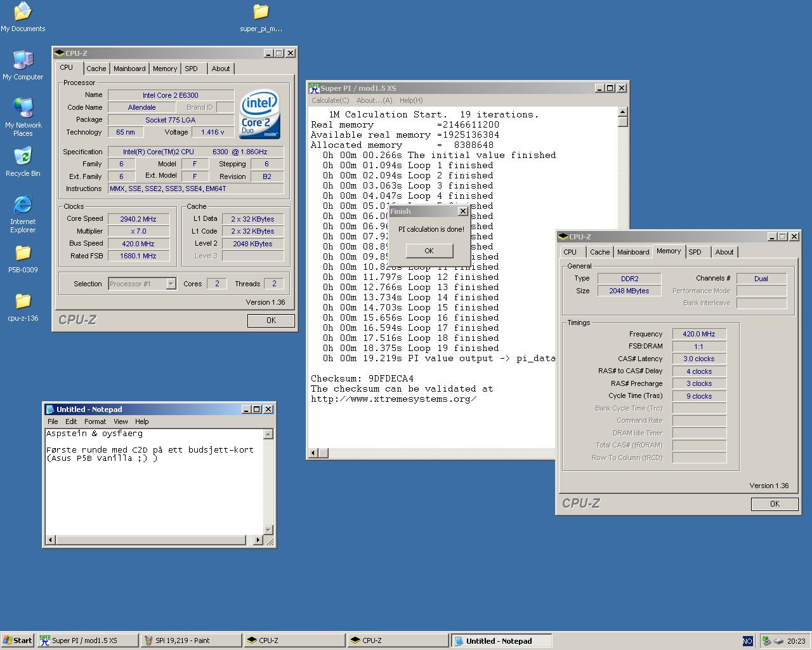
Task: Open About tab in CPU-Z Memory window
Action: (x=724, y=252)
